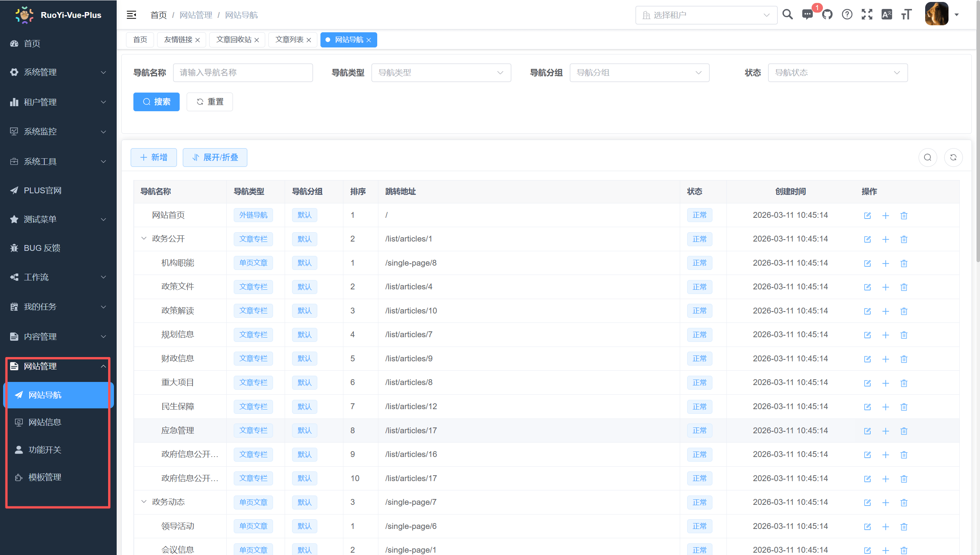The height and width of the screenshot is (555, 980).
Task: Open the header menu search icon
Action: [x=787, y=15]
